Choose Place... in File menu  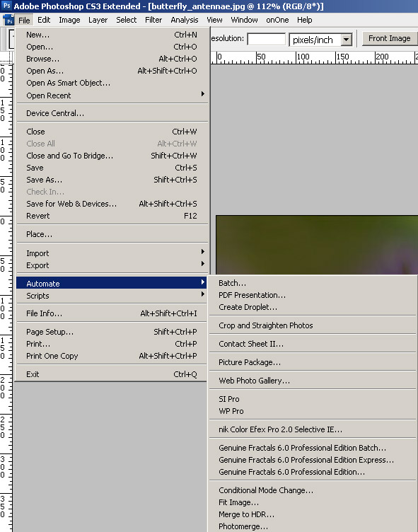(112, 234)
